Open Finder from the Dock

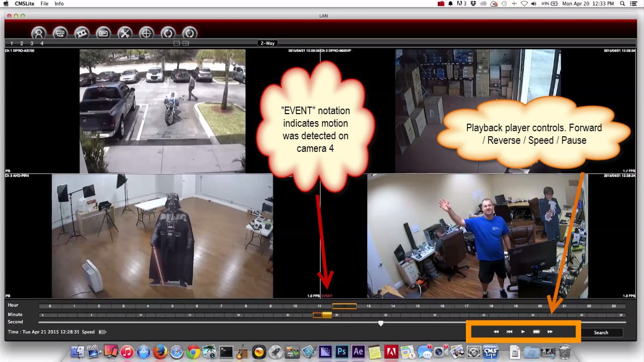(x=77, y=351)
